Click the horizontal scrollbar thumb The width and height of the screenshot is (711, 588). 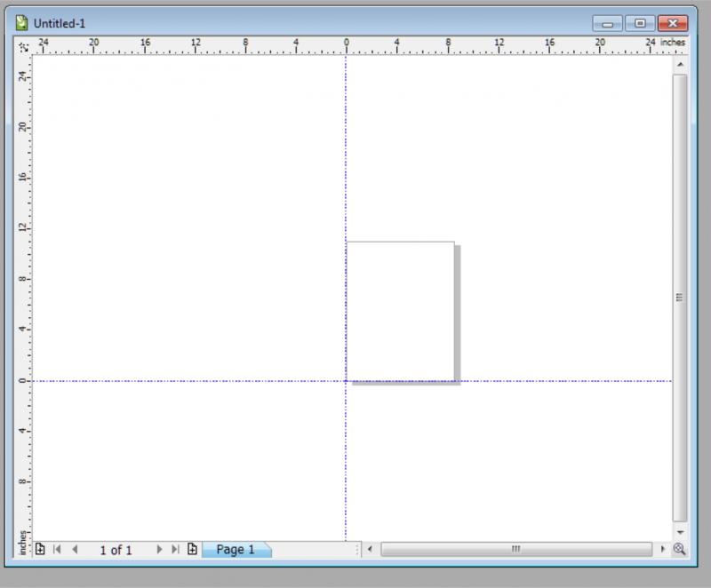click(516, 549)
